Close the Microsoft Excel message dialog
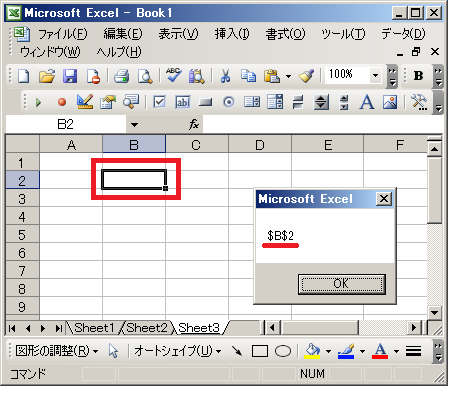 point(384,199)
